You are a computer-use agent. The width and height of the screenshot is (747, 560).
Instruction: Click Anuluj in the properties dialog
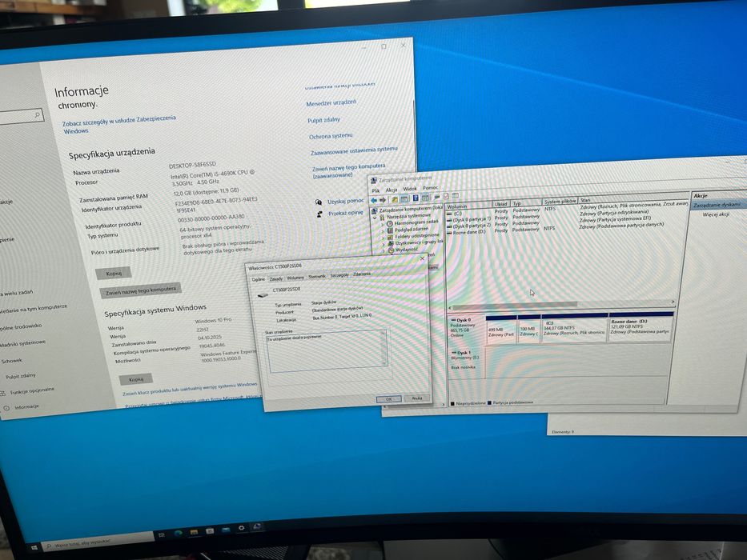417,398
